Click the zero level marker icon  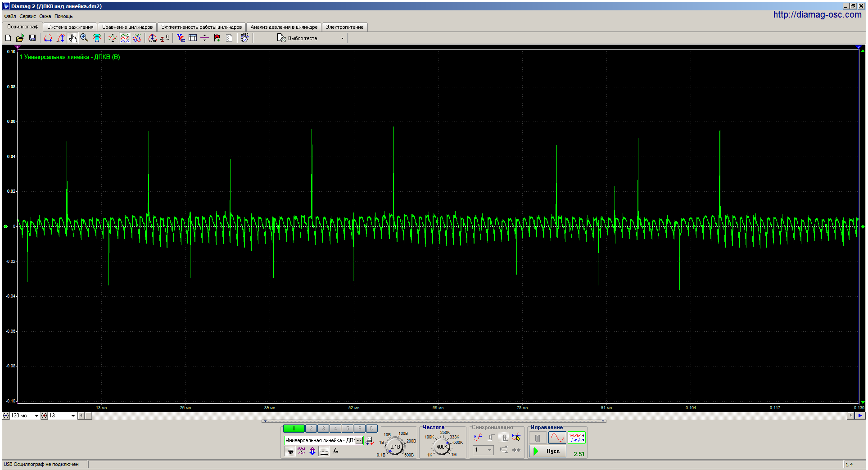[x=165, y=38]
